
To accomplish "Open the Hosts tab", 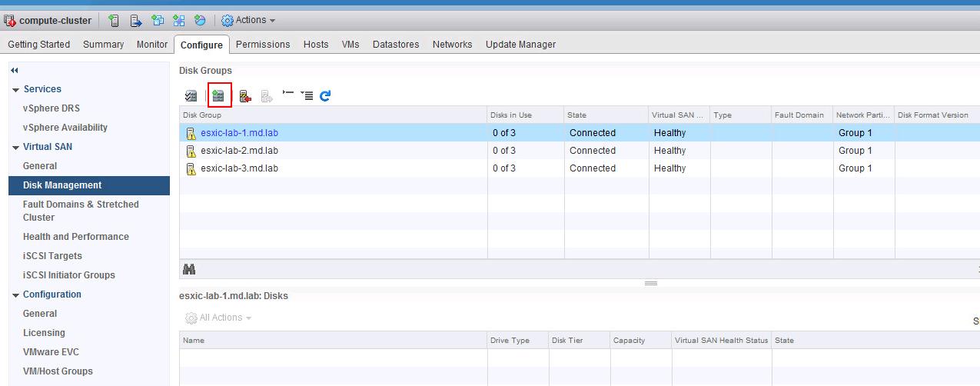I will click(316, 45).
